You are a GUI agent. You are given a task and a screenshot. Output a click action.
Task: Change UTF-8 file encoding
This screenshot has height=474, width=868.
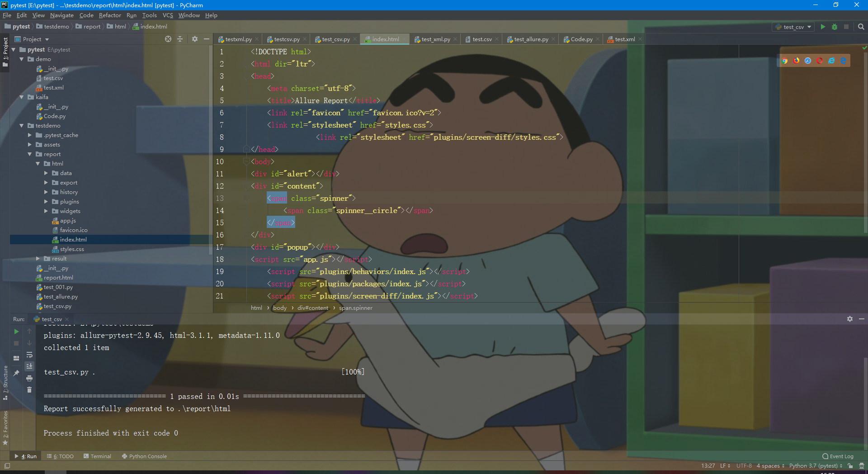pyautogui.click(x=744, y=466)
